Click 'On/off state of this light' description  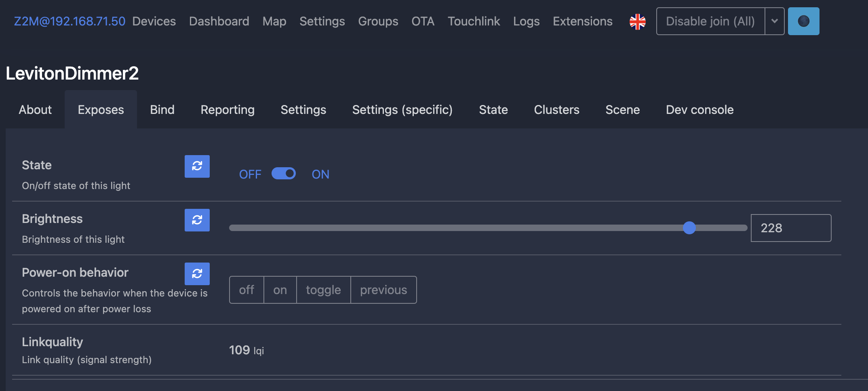[76, 185]
